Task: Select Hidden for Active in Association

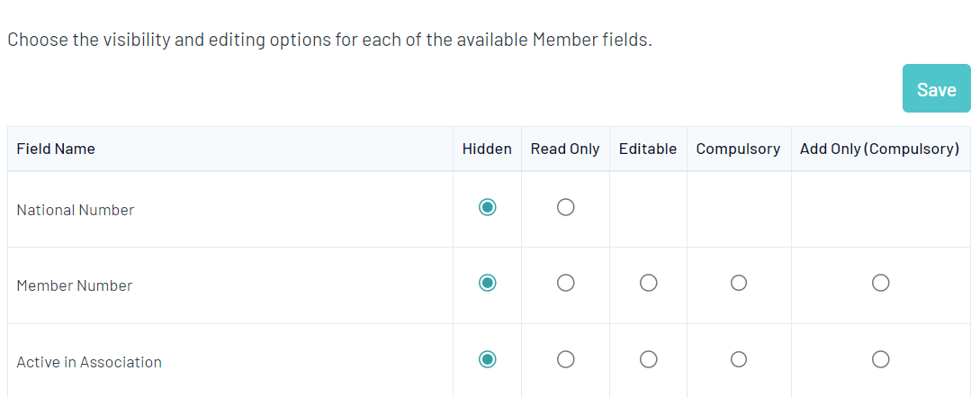Action: (x=488, y=360)
